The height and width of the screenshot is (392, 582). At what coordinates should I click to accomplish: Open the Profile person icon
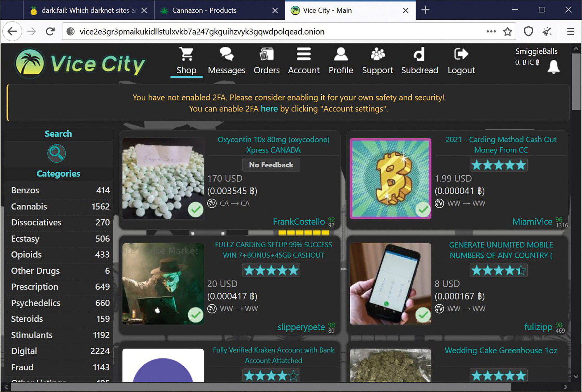point(341,54)
